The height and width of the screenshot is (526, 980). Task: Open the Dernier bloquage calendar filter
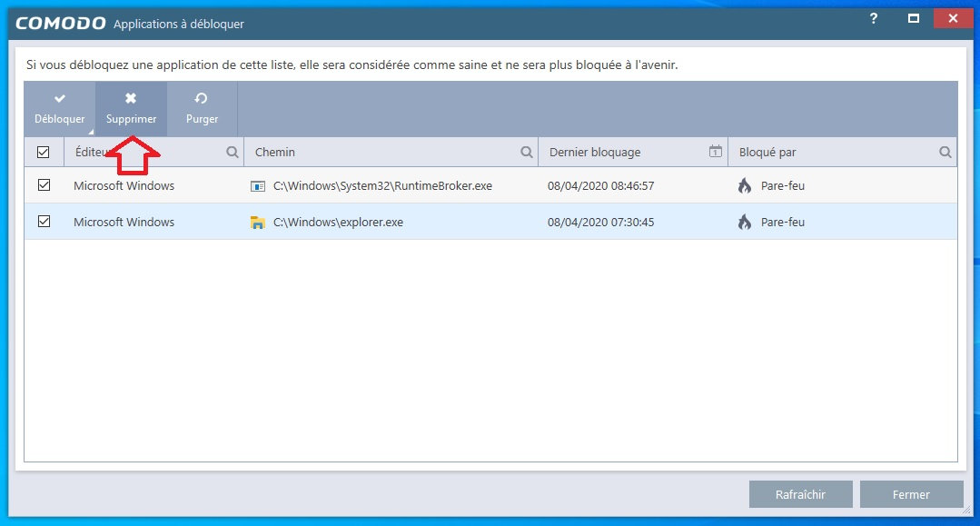[x=715, y=152]
